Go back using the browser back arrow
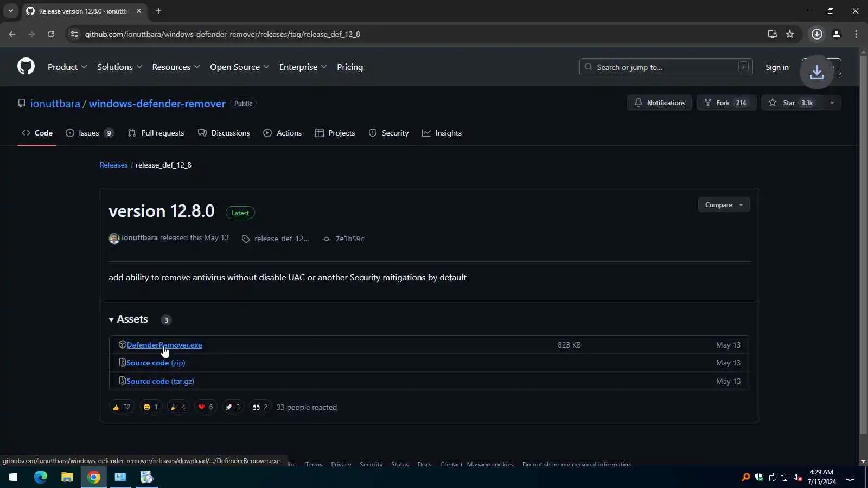Screen dimensions: 868x488 12,34
